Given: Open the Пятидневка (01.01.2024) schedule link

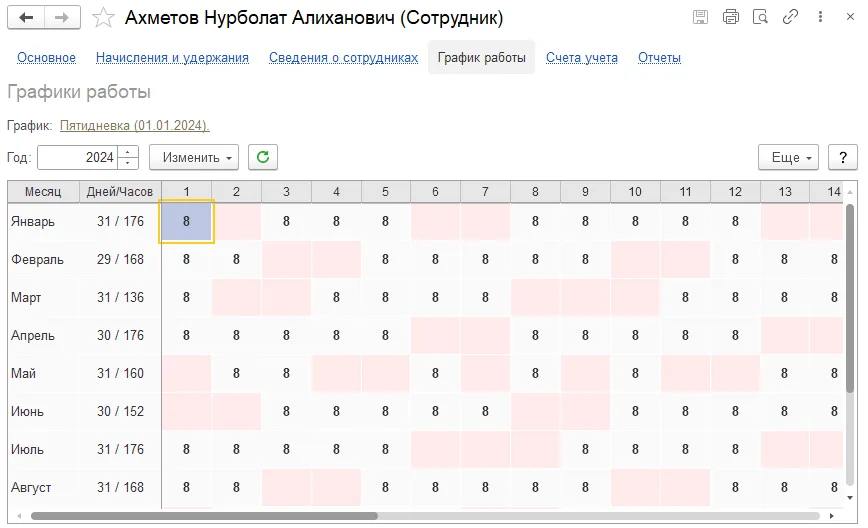Looking at the screenshot, I should point(135,126).
